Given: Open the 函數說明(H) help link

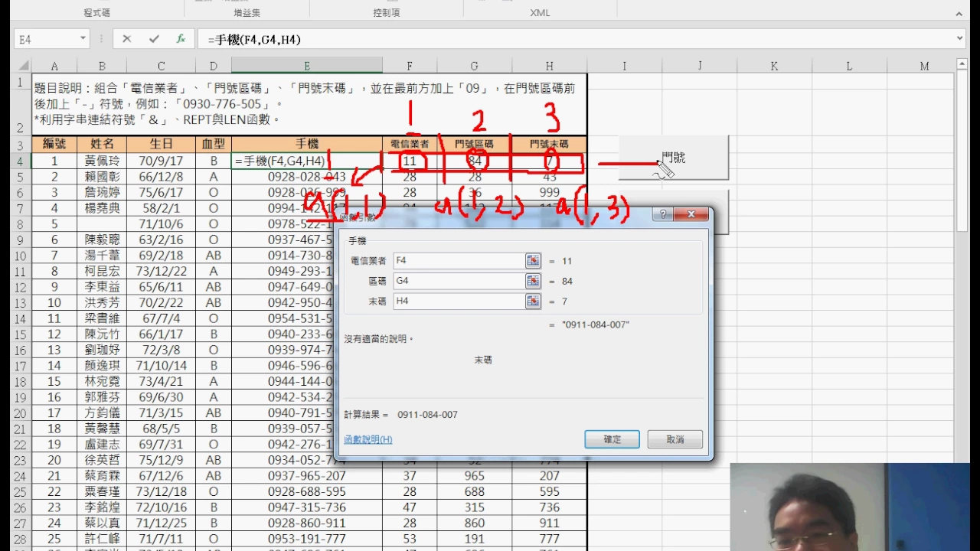Looking at the screenshot, I should click(368, 439).
